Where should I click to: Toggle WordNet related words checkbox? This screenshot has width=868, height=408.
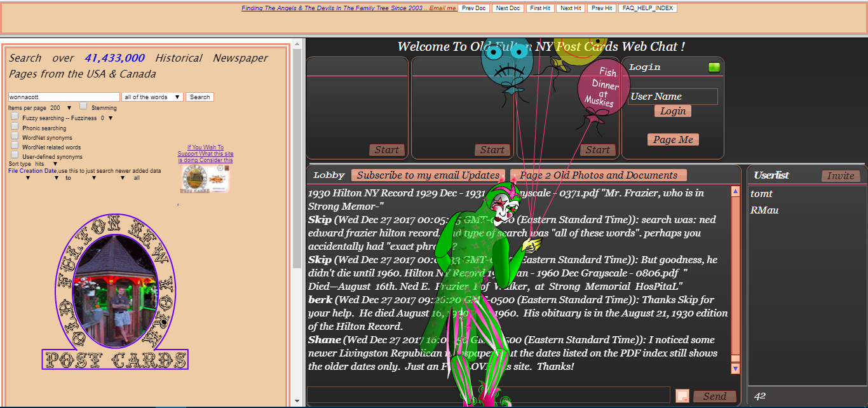tap(15, 146)
